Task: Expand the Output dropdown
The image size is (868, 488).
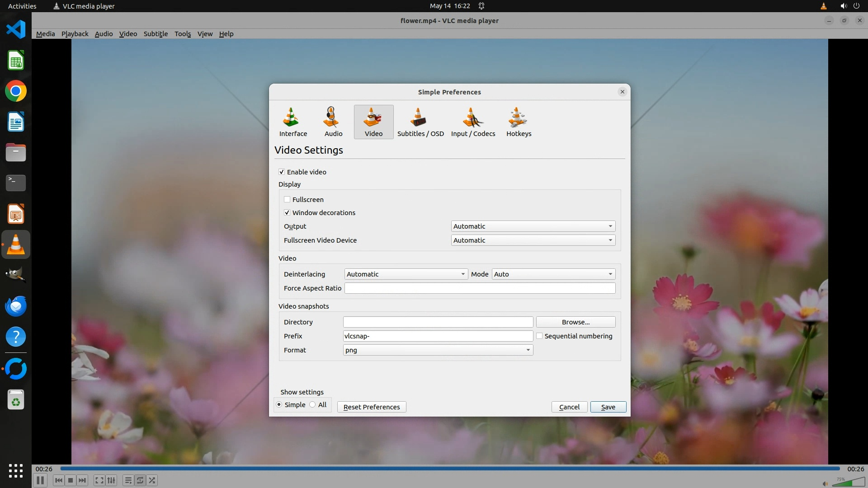Action: tap(533, 226)
